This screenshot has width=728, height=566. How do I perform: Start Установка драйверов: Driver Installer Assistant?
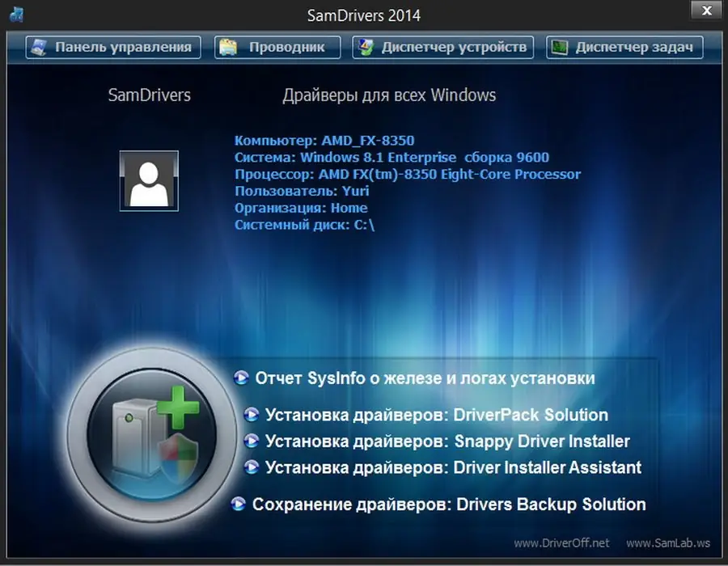[453, 467]
